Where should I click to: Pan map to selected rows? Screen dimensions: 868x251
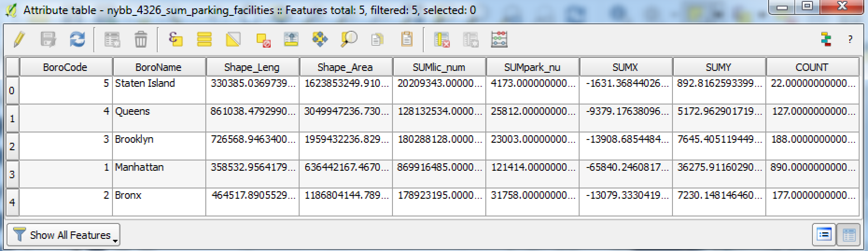pos(320,40)
